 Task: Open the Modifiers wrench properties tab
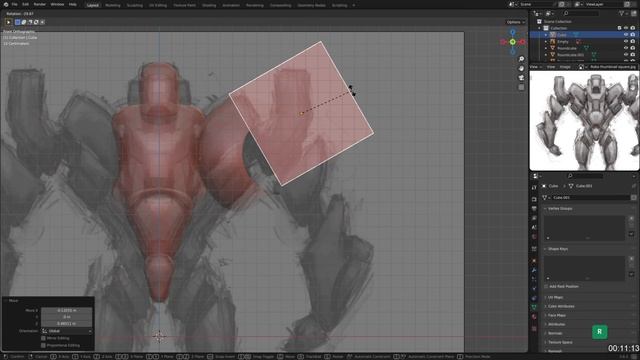pos(534,270)
